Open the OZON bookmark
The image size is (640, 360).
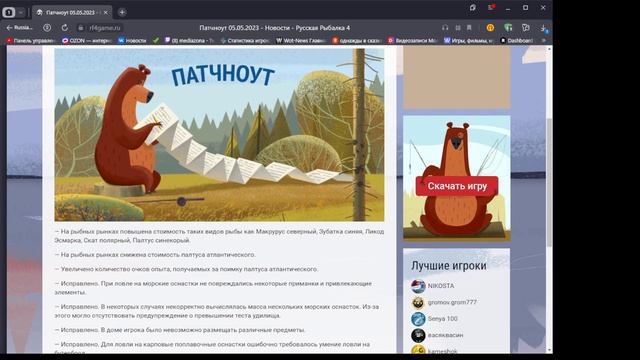click(x=87, y=40)
